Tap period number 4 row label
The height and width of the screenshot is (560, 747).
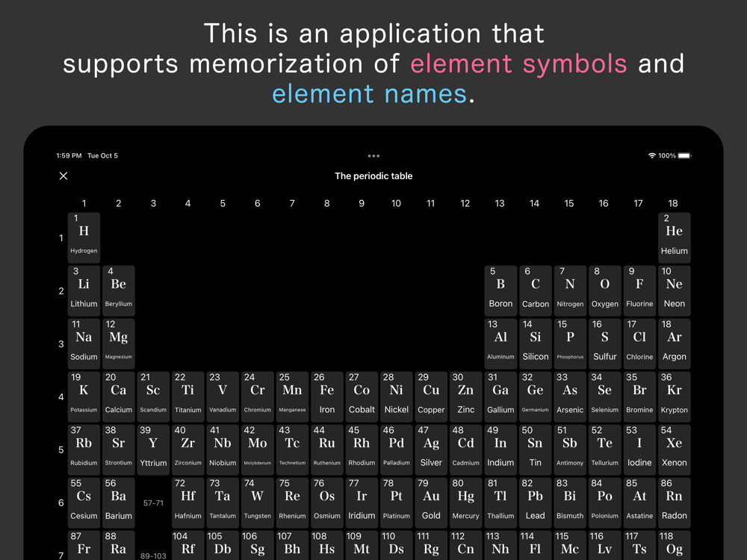pos(61,397)
